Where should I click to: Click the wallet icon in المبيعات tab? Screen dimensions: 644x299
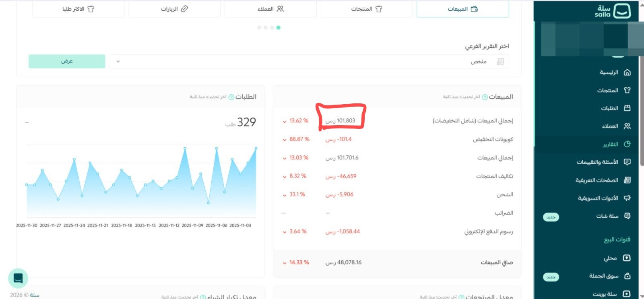(474, 9)
